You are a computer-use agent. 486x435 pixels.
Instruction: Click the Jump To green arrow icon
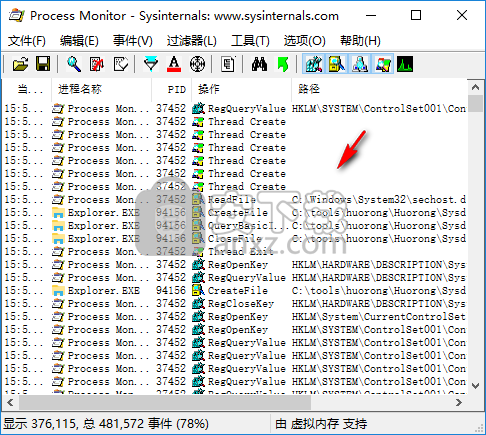(x=283, y=64)
